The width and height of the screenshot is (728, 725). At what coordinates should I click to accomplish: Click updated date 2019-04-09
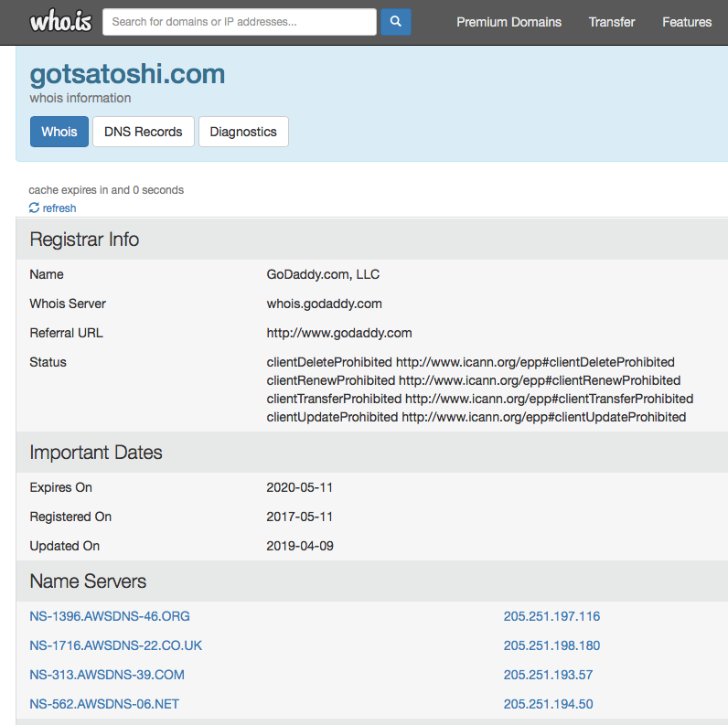click(x=300, y=546)
